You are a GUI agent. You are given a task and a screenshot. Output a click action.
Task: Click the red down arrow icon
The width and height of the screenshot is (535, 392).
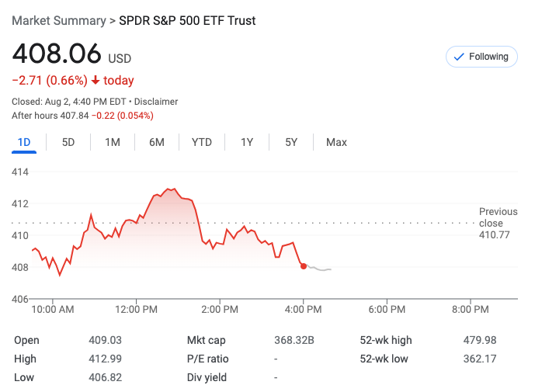tap(95, 81)
